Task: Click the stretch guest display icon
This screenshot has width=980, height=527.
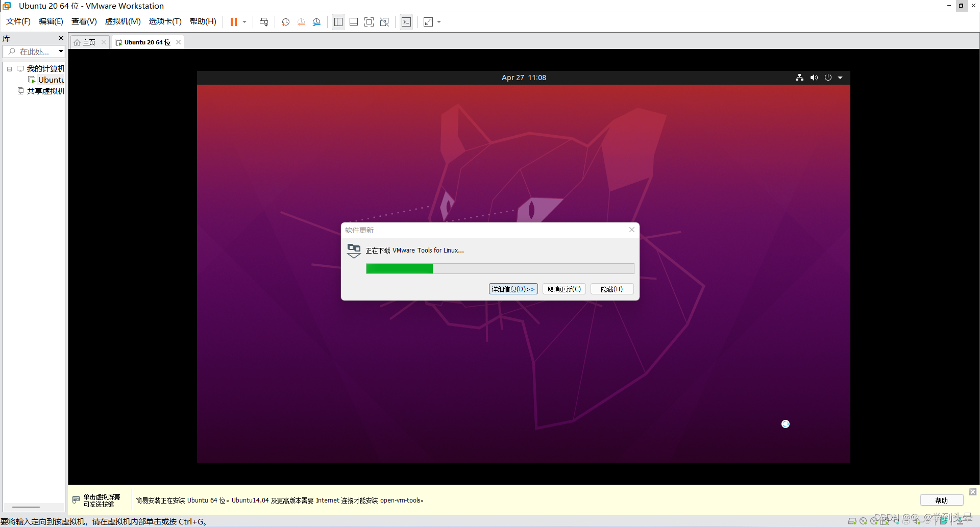Action: click(428, 22)
